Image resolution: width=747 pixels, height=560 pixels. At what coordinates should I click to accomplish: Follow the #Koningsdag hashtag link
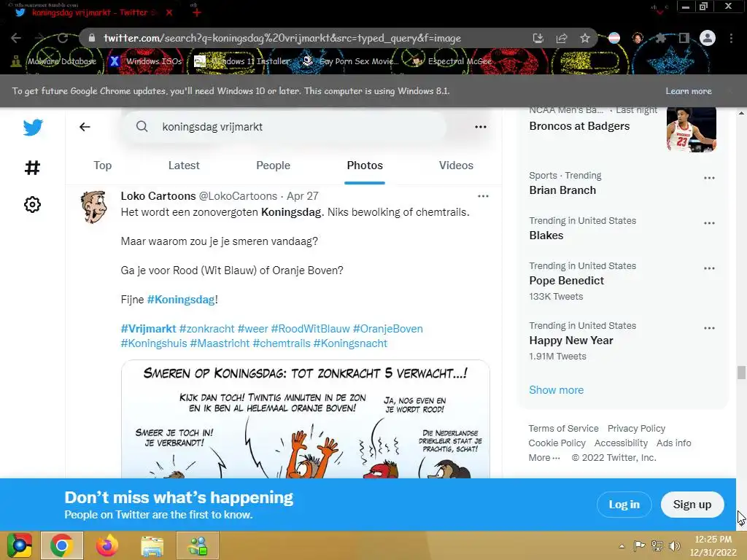tap(181, 300)
